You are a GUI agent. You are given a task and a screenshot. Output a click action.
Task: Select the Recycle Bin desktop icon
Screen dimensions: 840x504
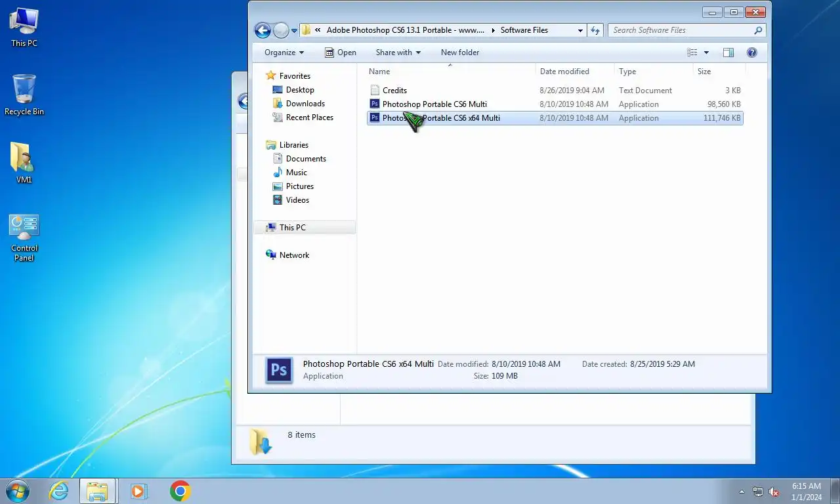[x=24, y=95]
